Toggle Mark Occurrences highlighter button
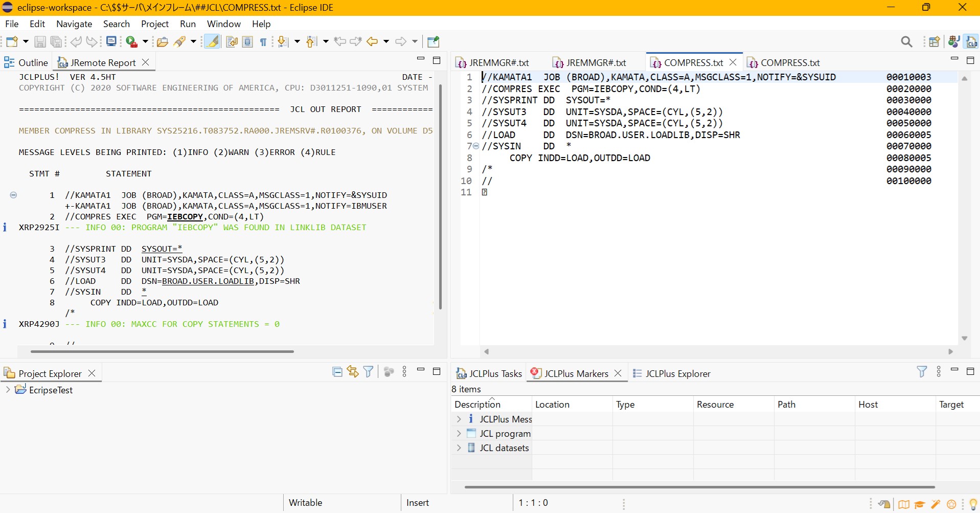 [x=212, y=42]
